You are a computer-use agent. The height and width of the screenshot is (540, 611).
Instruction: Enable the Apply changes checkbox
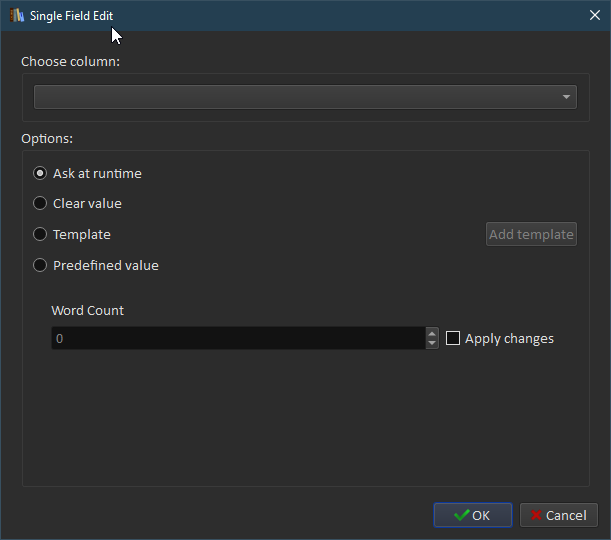tap(453, 339)
